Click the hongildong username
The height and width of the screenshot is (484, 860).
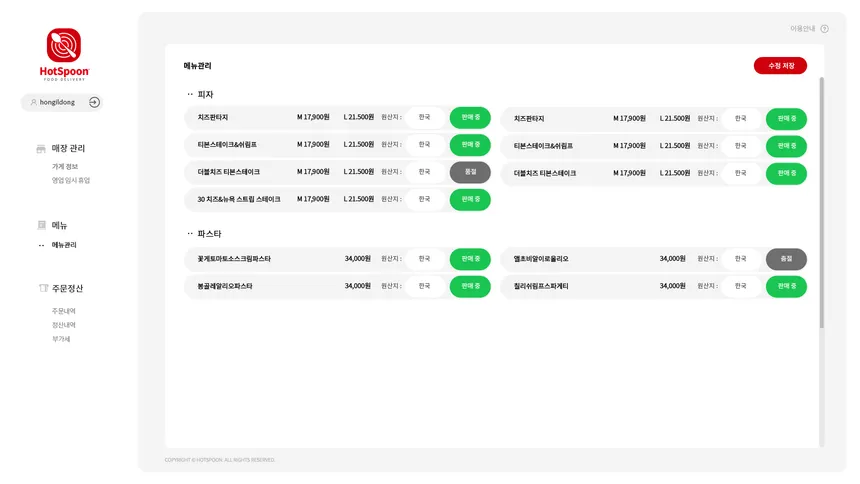pyautogui.click(x=57, y=102)
